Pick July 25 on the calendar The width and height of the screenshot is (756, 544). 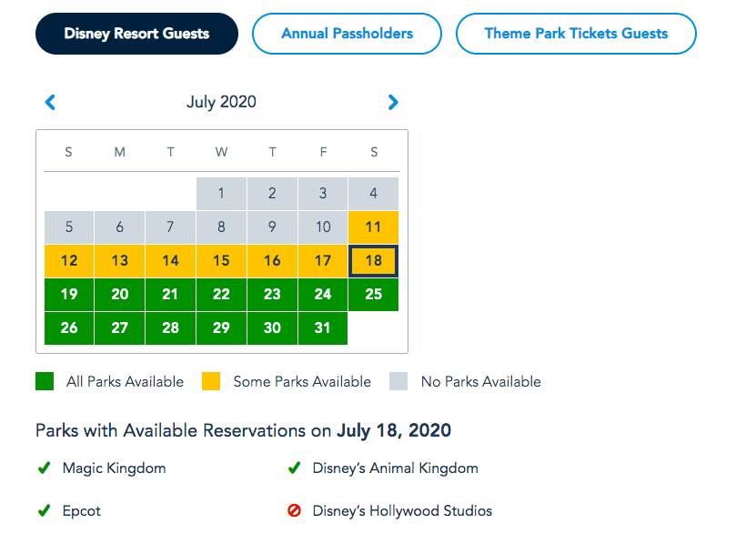(373, 295)
